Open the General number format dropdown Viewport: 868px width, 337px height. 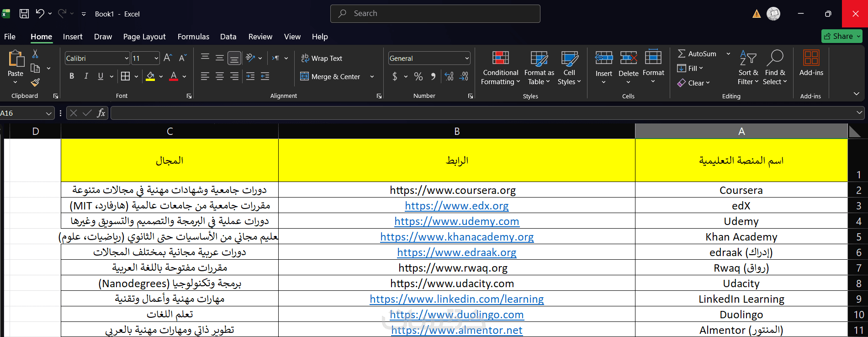tap(467, 58)
